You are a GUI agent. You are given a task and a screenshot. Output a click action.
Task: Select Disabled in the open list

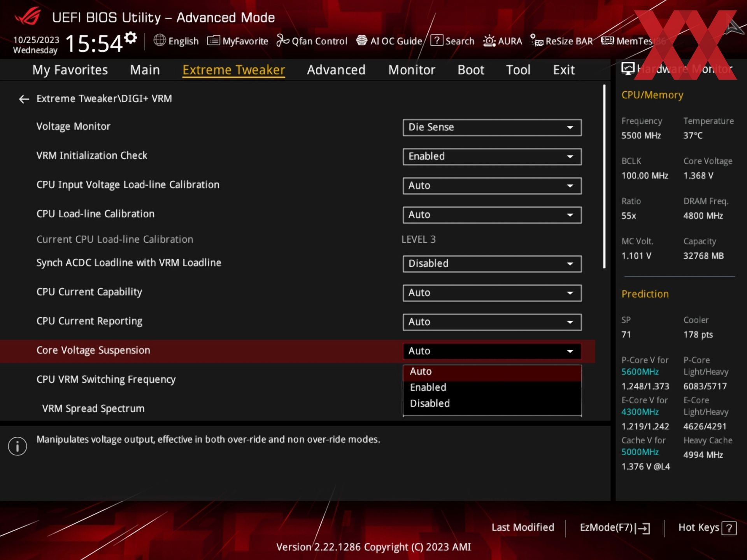pyautogui.click(x=492, y=404)
